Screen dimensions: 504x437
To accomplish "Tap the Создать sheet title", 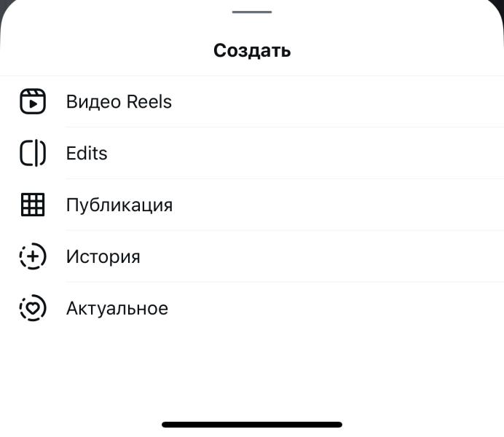I will [x=252, y=50].
